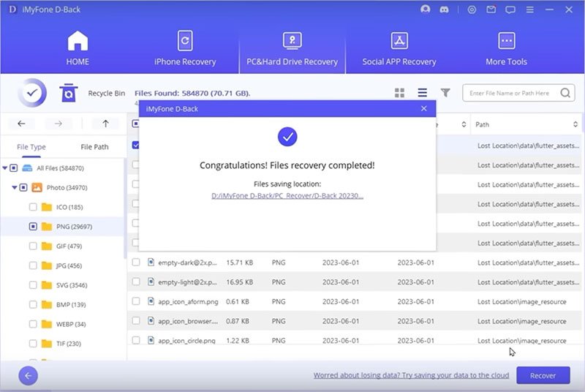Viewport: 585px width, 392px height.
Task: Open the hamburger menu in title bar
Action: pos(529,10)
